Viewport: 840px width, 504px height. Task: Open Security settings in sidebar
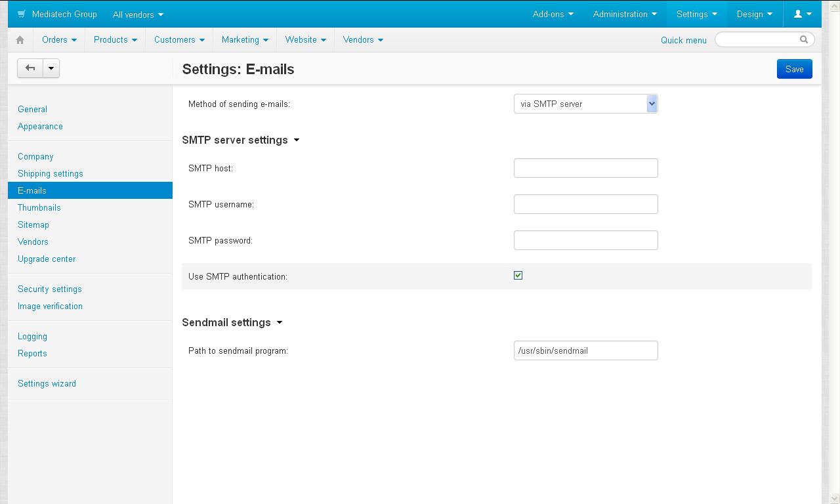pos(50,289)
